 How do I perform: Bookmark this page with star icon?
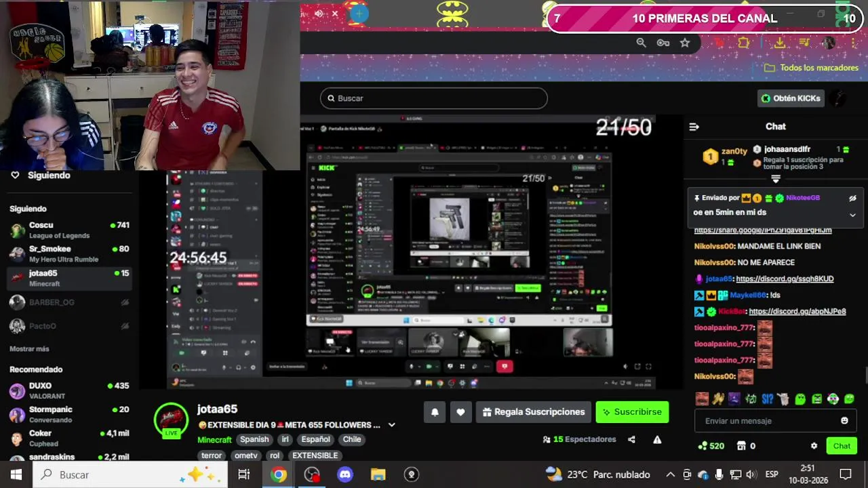(685, 43)
